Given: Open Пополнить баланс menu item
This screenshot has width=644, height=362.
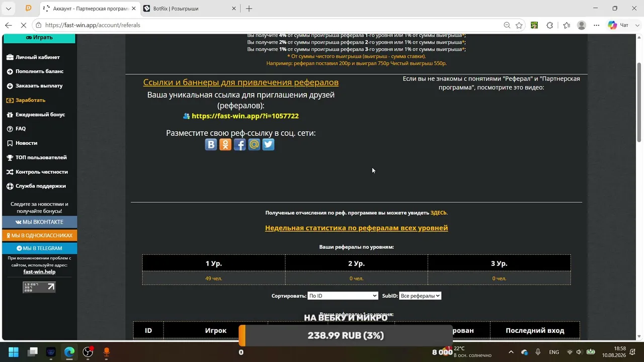Looking at the screenshot, I should pos(35,71).
